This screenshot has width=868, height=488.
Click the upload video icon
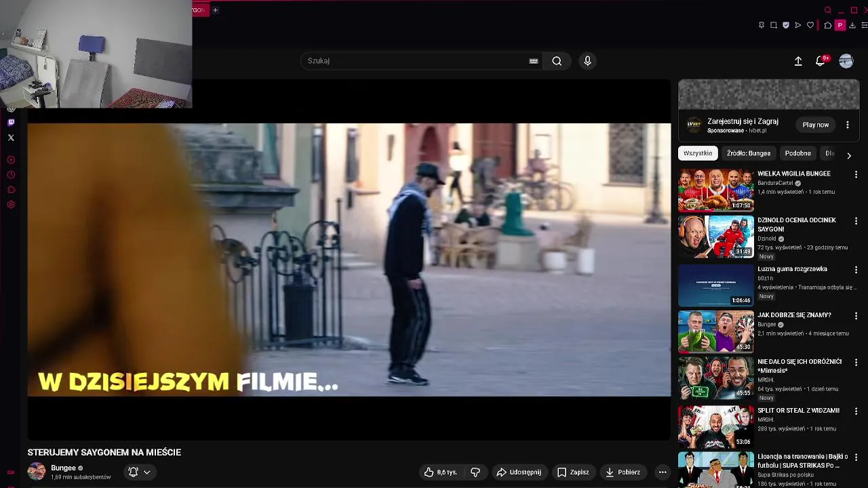tap(798, 61)
